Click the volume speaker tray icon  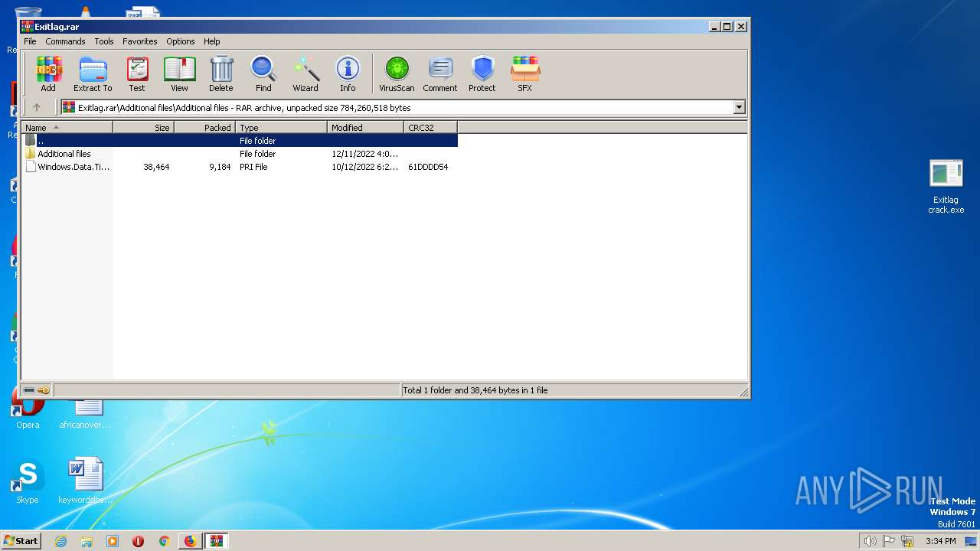coord(870,541)
